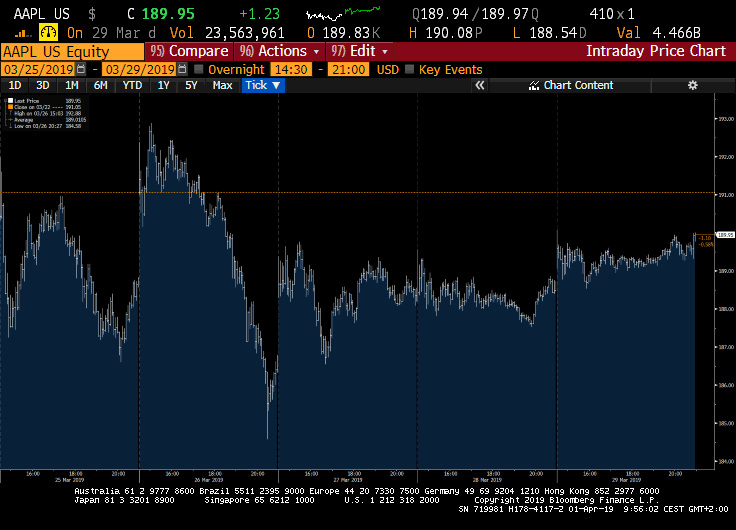Click the bid/ask quote 189.94 / 189.97
The image size is (736, 530).
click(x=475, y=14)
